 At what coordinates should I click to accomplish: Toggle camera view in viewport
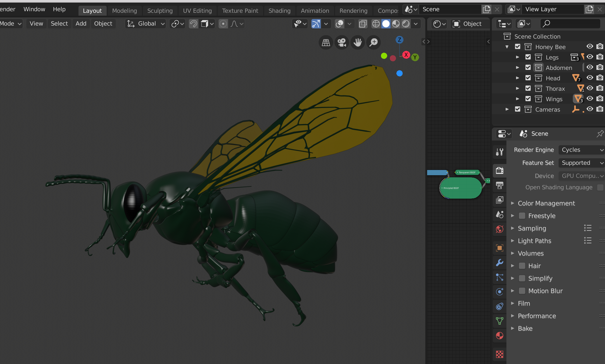342,42
